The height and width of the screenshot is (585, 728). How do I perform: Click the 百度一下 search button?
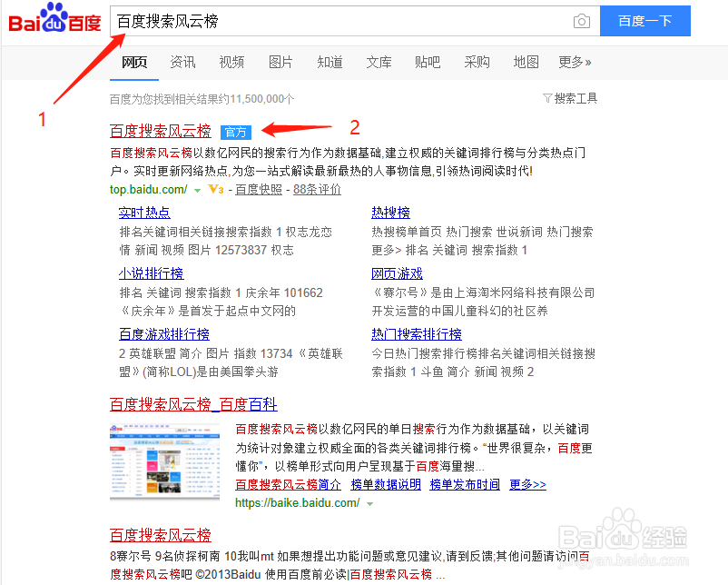pyautogui.click(x=644, y=21)
